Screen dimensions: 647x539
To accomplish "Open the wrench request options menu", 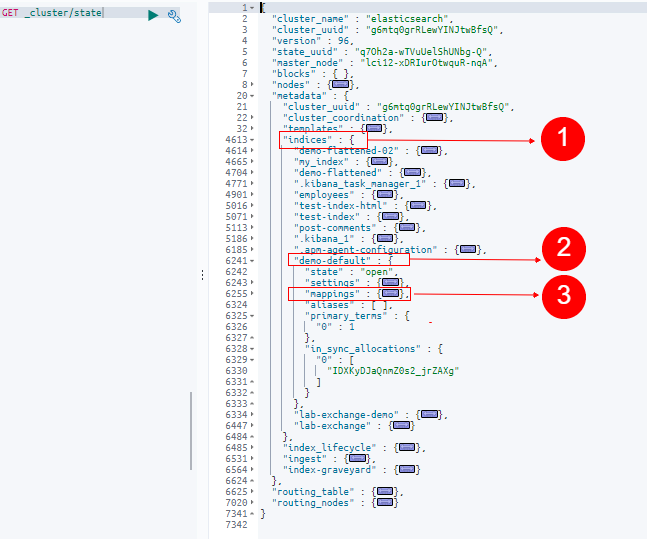I will click(x=174, y=16).
